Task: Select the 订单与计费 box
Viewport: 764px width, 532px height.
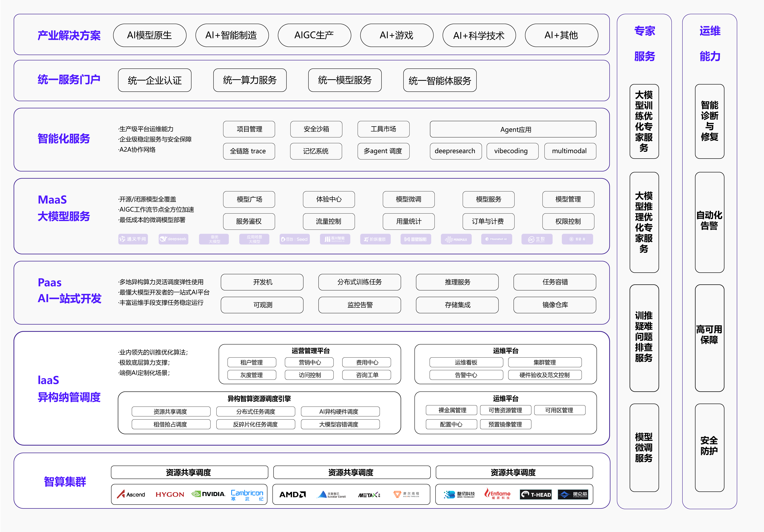Action: pyautogui.click(x=489, y=221)
